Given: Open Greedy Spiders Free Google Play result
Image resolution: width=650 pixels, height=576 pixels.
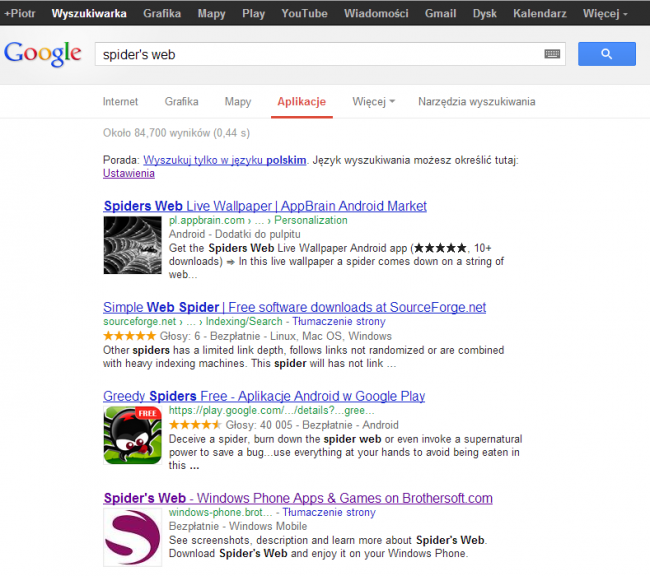Looking at the screenshot, I should [264, 396].
